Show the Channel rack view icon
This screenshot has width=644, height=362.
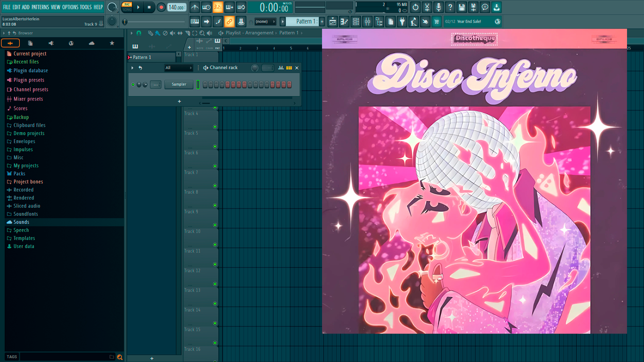coord(356,21)
